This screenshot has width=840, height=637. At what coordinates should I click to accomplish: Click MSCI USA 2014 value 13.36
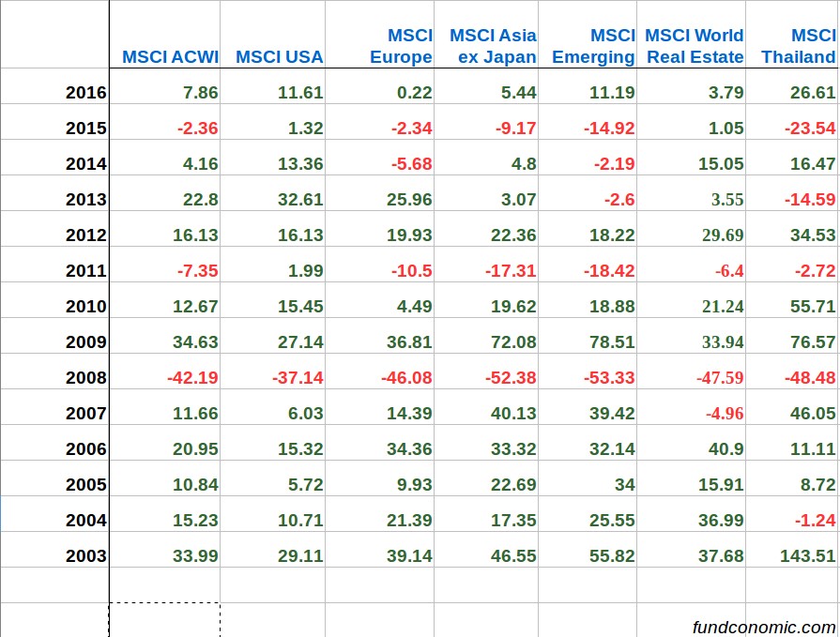click(300, 164)
